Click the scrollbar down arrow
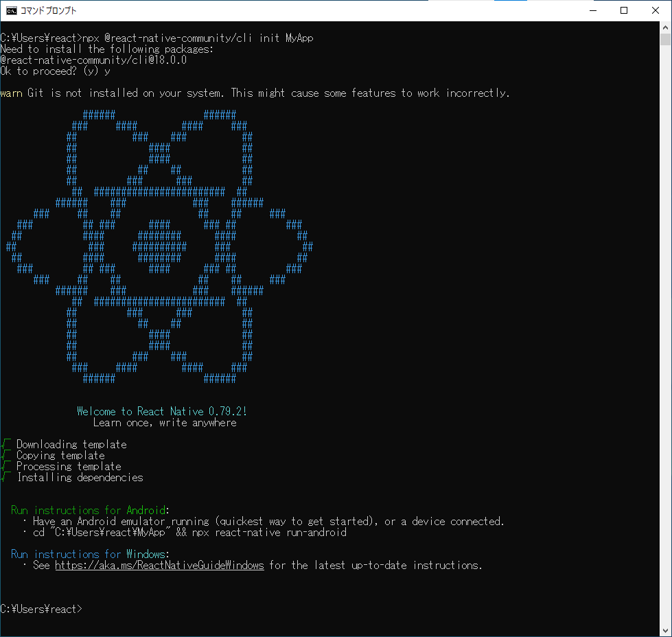 pos(665,631)
